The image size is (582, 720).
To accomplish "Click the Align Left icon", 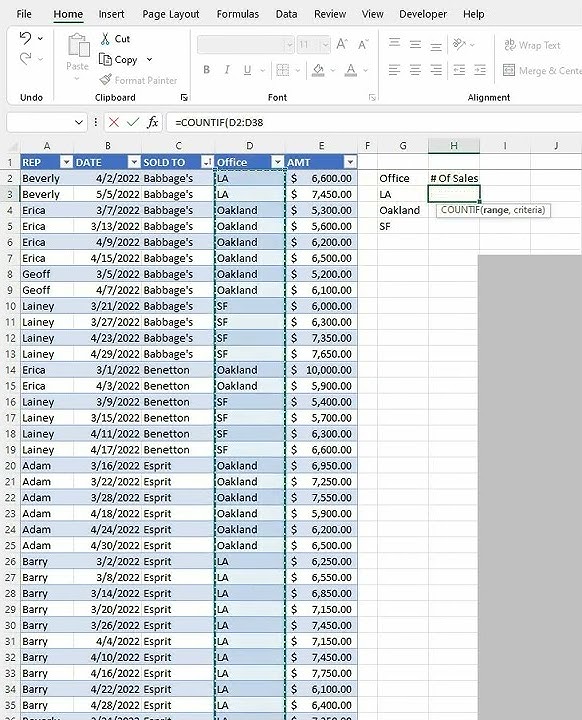I will (394, 70).
